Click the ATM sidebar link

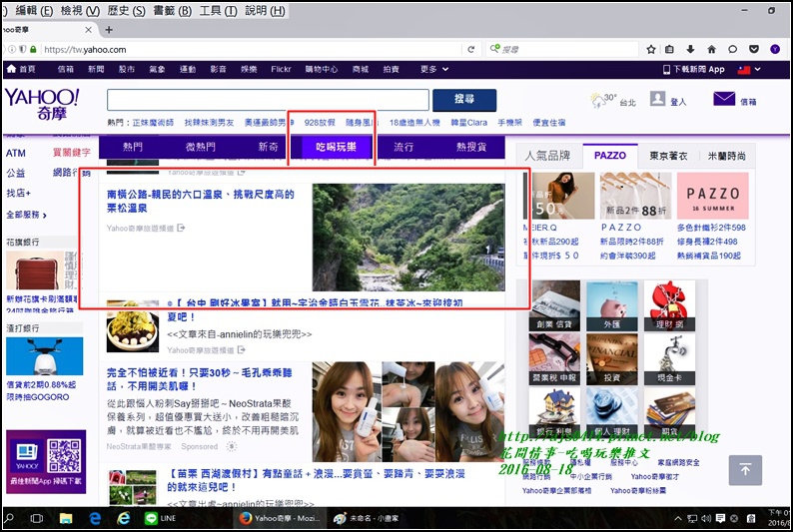[16, 153]
